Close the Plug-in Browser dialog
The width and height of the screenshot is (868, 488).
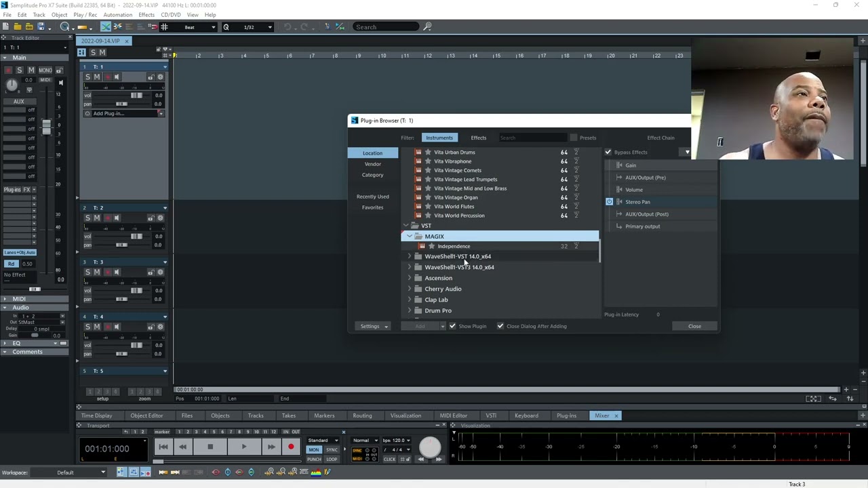click(694, 326)
